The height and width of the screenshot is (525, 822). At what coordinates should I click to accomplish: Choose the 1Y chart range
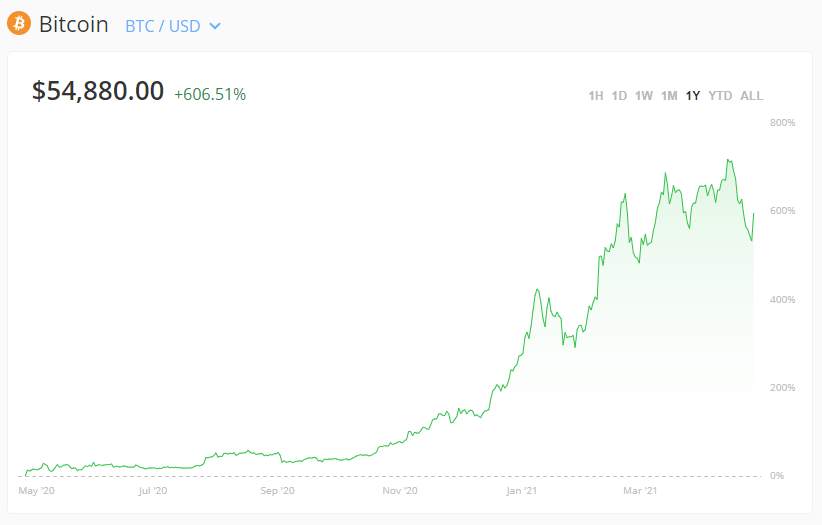click(x=693, y=95)
